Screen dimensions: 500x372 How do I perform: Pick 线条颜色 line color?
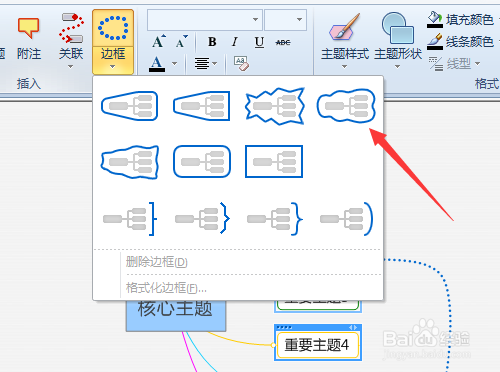click(460, 42)
